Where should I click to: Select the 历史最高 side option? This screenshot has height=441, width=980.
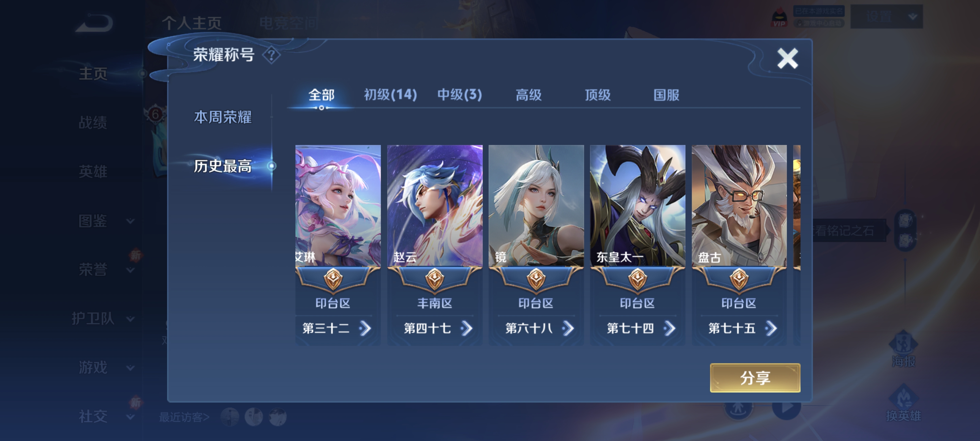(x=223, y=166)
